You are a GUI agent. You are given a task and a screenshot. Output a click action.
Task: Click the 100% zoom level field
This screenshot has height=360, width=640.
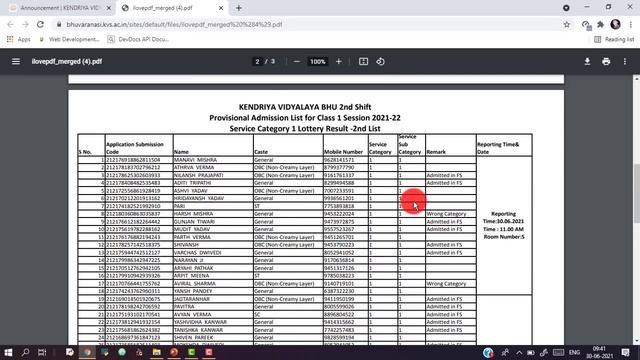click(x=318, y=62)
